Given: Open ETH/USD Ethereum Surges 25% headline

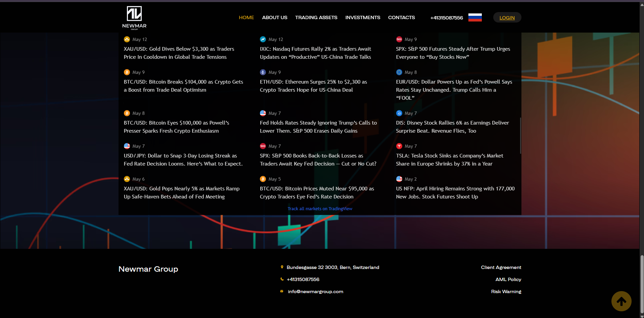Looking at the screenshot, I should click(313, 86).
